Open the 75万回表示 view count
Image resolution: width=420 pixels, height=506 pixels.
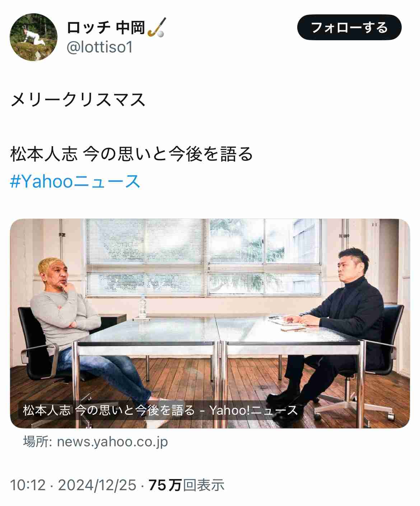(x=186, y=485)
